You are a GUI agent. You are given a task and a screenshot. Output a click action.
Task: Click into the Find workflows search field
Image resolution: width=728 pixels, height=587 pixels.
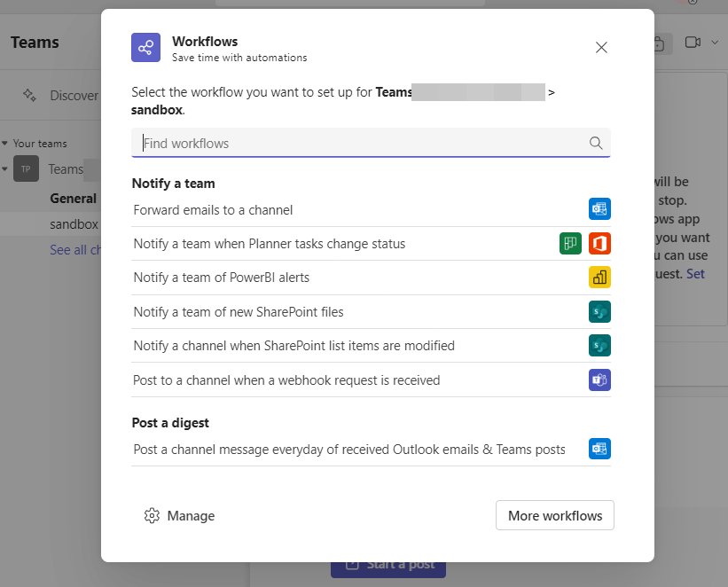point(371,143)
